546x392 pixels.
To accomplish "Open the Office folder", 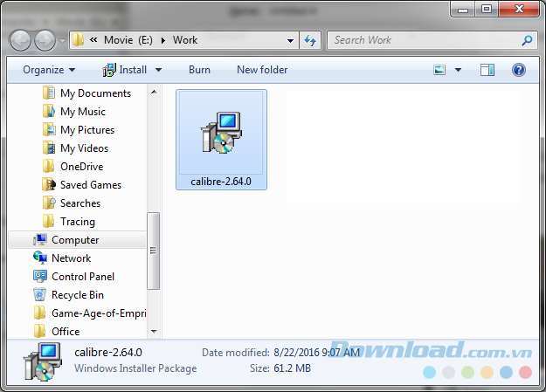I will [66, 332].
